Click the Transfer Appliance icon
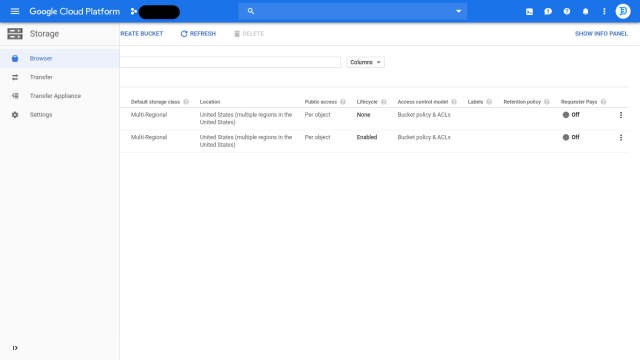 [x=15, y=96]
